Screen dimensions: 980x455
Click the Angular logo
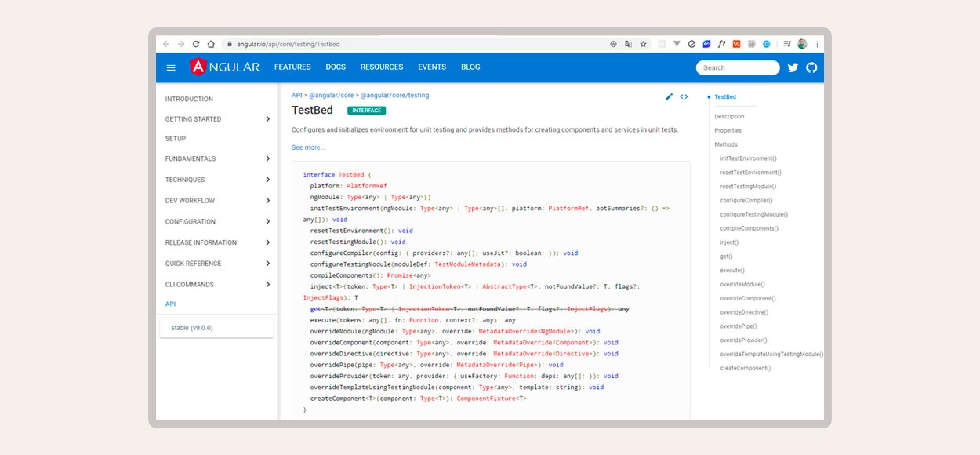point(224,67)
